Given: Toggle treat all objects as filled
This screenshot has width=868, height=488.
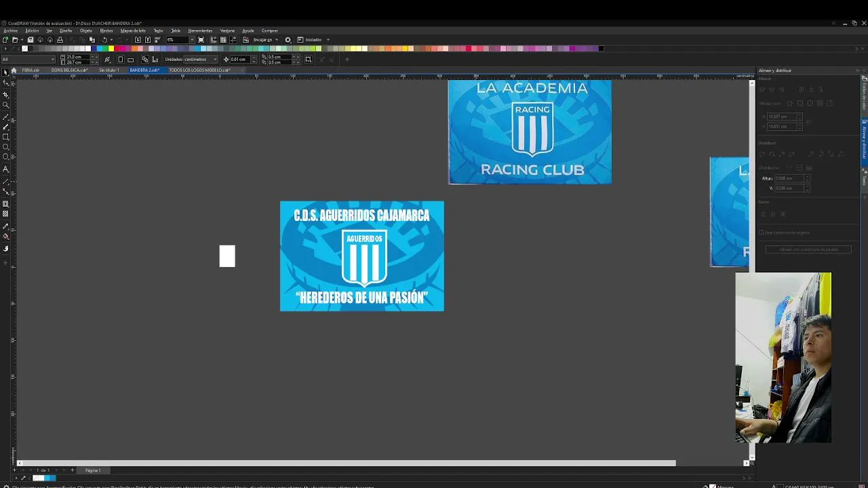Looking at the screenshot, I should (308, 60).
